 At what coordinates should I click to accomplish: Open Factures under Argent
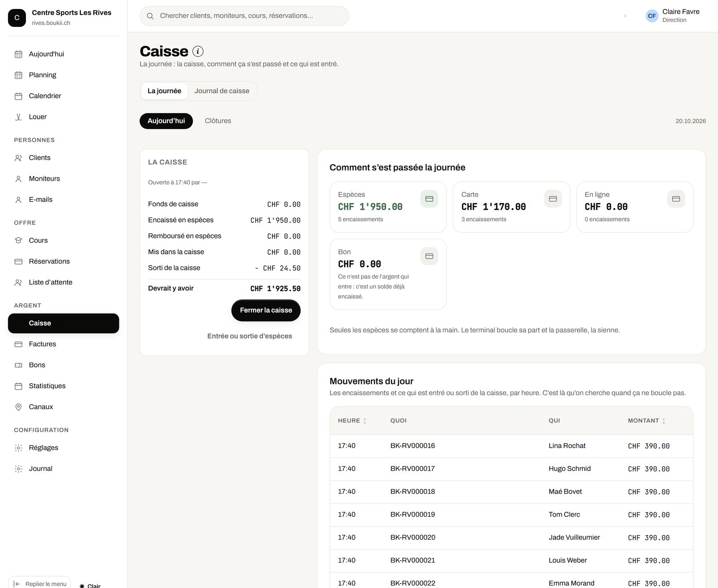tap(63, 344)
